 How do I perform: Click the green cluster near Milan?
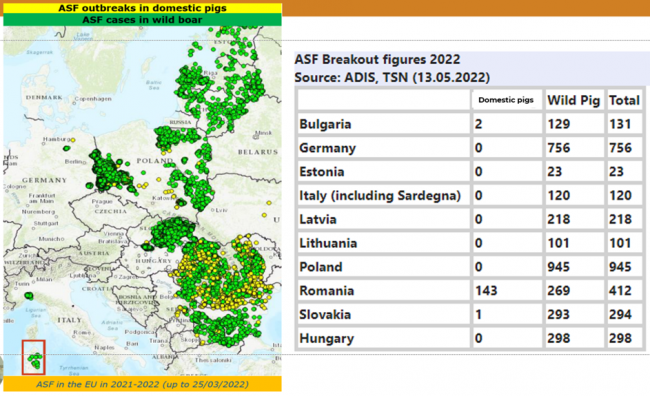click(29, 296)
